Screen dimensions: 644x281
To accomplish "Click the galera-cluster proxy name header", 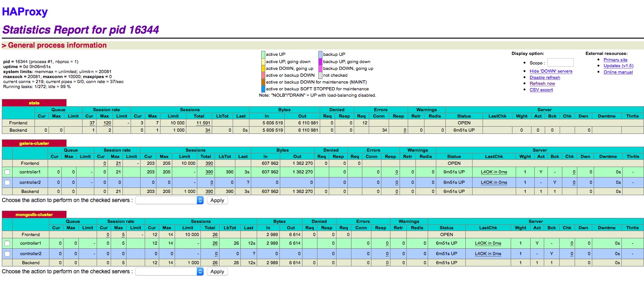I will [x=34, y=143].
